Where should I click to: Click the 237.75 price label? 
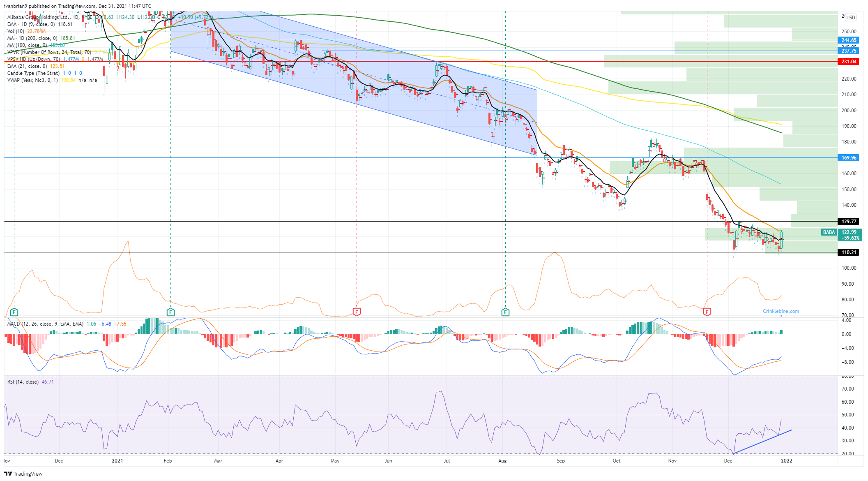(849, 51)
